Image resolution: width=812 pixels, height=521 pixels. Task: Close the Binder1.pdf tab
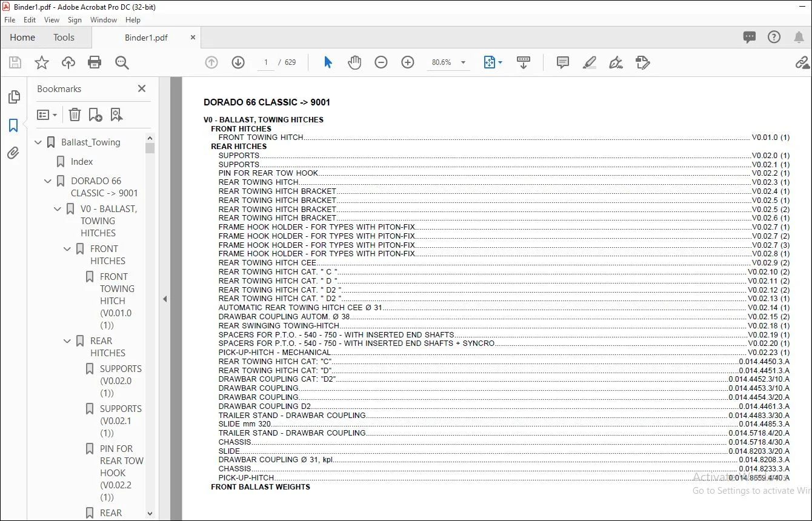tap(193, 38)
